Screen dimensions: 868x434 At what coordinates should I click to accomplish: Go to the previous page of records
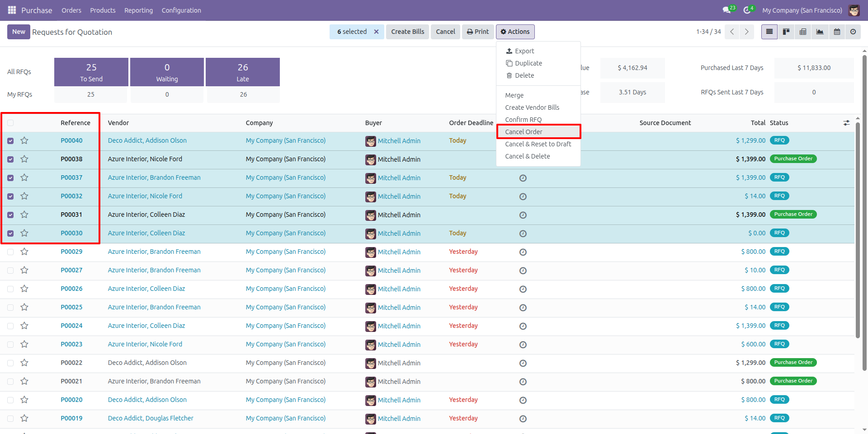(732, 32)
